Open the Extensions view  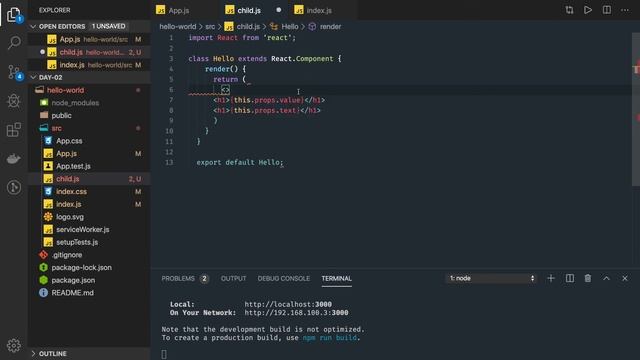point(13,130)
